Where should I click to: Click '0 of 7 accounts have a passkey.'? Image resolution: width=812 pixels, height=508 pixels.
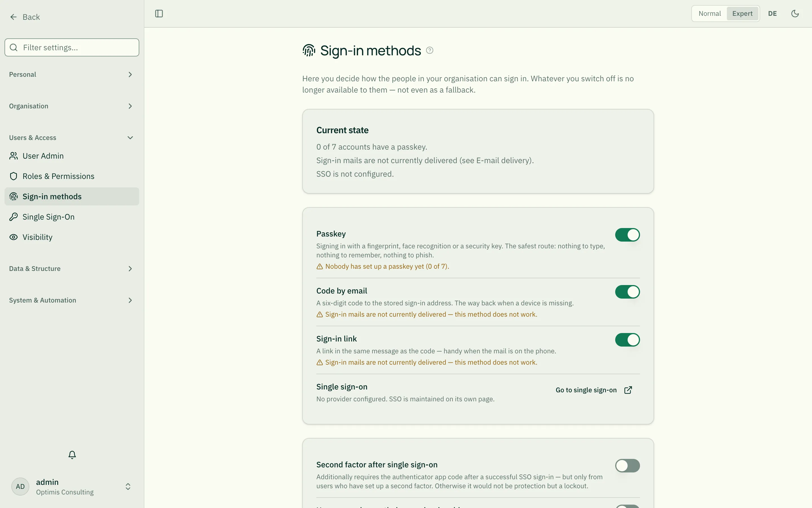tap(372, 147)
